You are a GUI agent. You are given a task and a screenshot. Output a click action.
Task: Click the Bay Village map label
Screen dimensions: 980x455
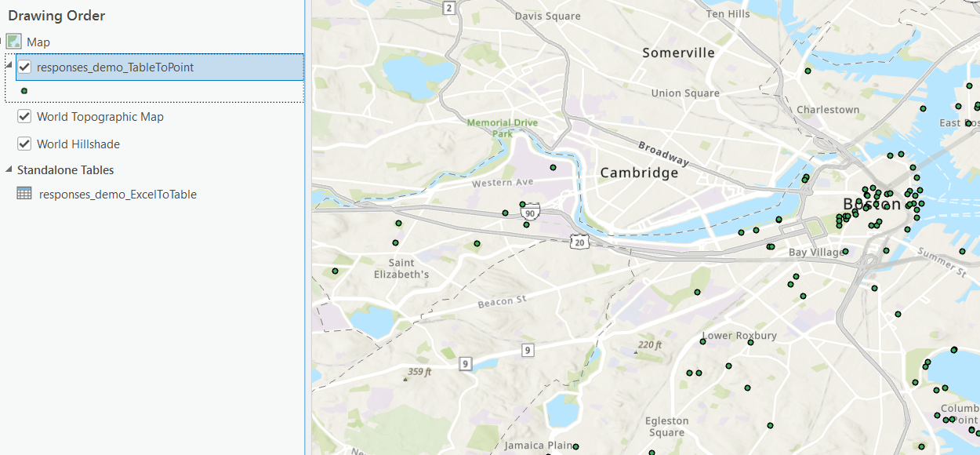pyautogui.click(x=815, y=253)
